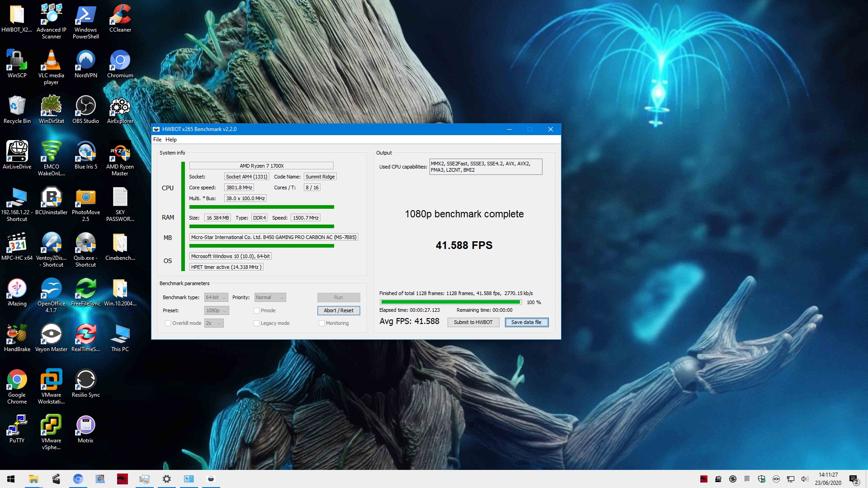Select the Cinebench desktop folder icon
The image size is (868, 488).
(x=120, y=246)
